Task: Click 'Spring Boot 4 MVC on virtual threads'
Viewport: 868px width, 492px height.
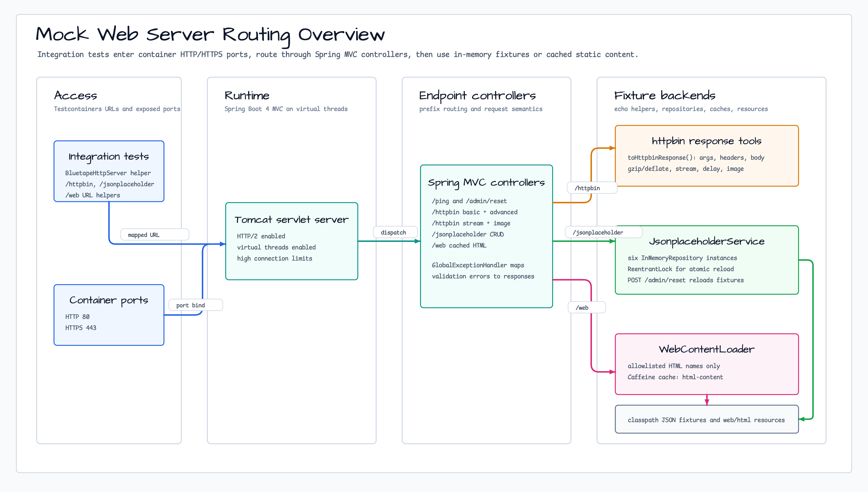Action: pos(286,109)
